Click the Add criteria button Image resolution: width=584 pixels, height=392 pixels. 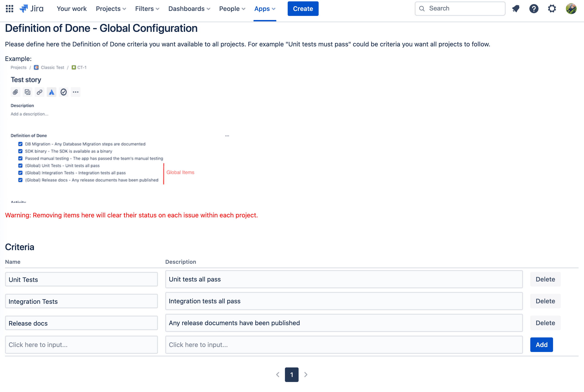(x=541, y=345)
